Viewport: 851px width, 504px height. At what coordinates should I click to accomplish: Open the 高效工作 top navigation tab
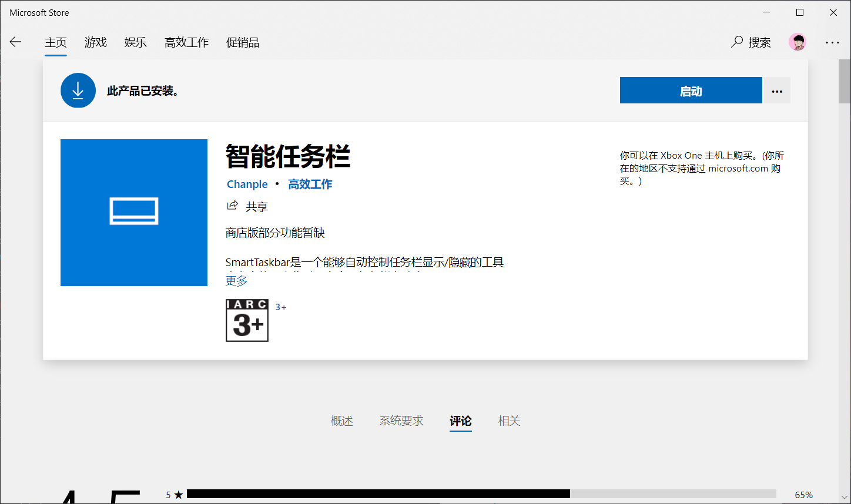coord(187,42)
